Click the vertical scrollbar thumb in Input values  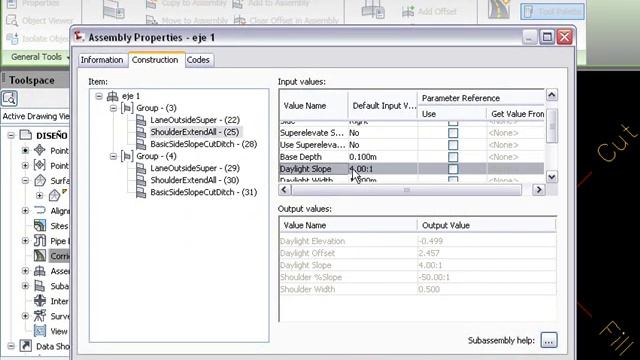[552, 126]
